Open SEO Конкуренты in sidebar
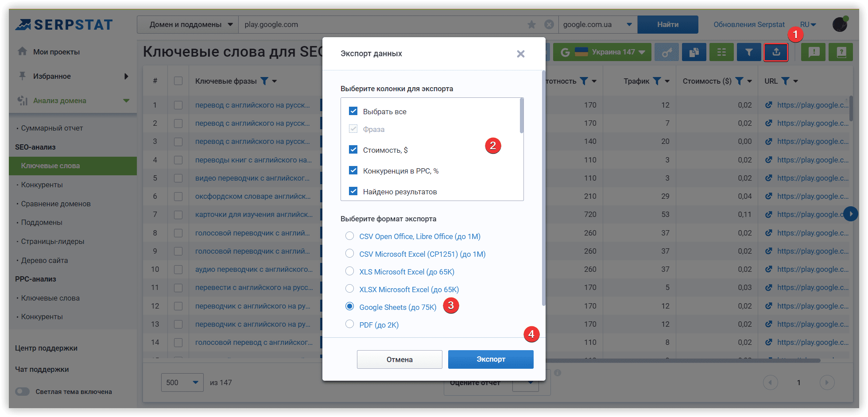 42,185
